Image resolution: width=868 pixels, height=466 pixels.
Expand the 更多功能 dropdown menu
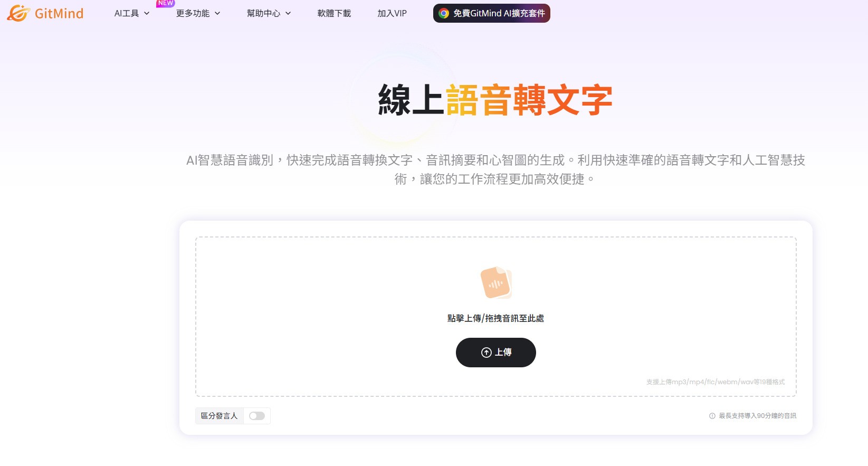coord(198,13)
